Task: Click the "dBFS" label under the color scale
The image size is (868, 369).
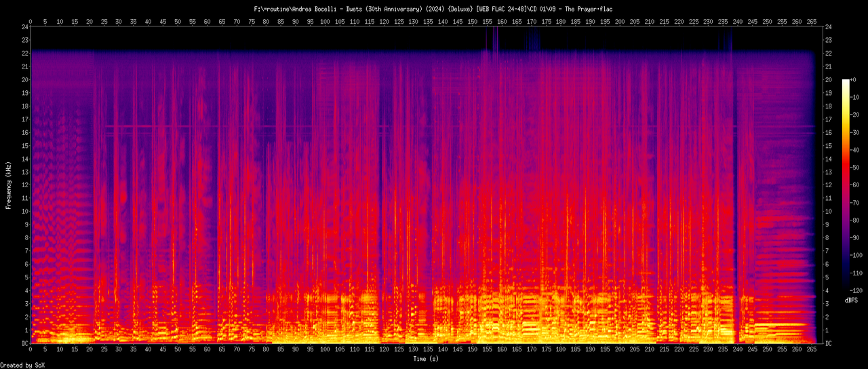Action: click(852, 299)
